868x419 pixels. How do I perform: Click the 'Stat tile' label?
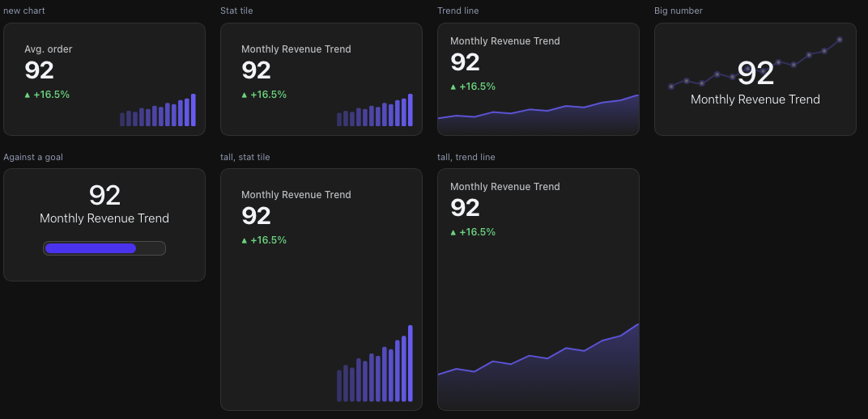point(236,11)
